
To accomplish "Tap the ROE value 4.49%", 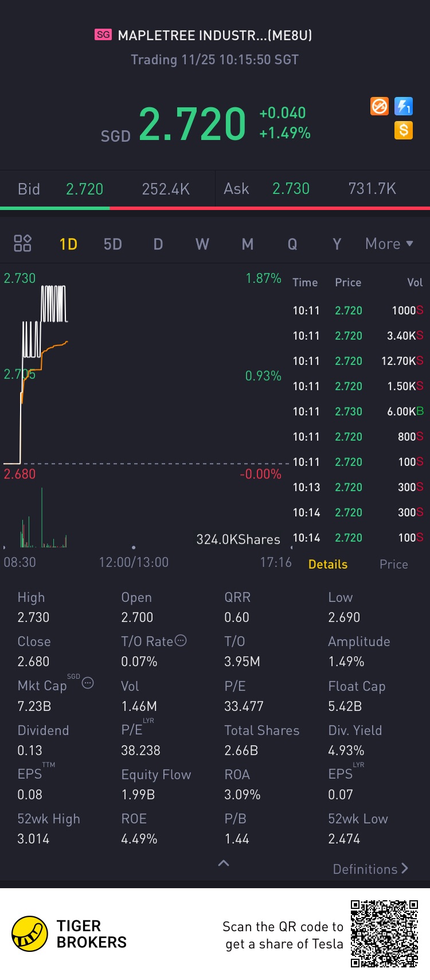I will click(x=139, y=839).
